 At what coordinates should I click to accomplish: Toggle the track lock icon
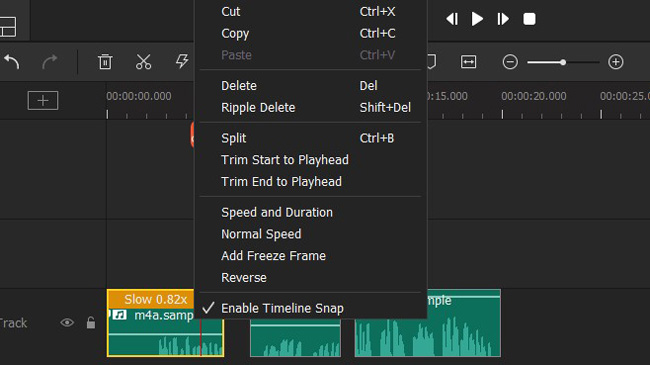pyautogui.click(x=91, y=322)
